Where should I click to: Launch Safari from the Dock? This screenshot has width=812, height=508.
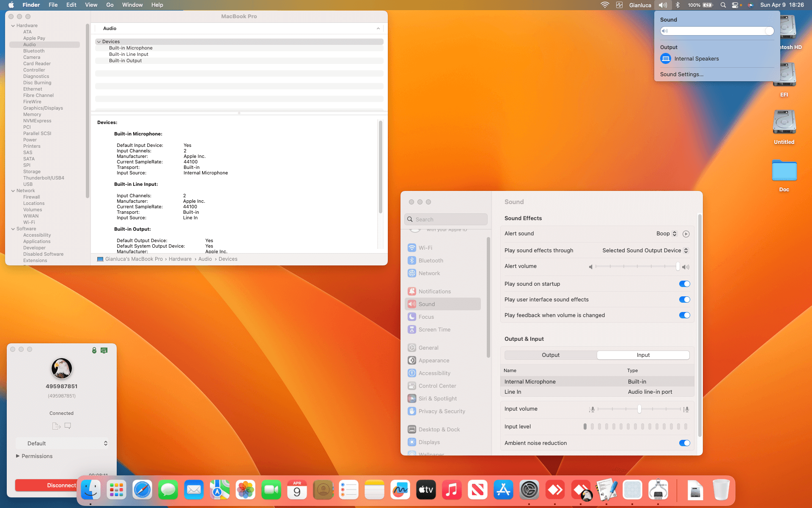pos(142,490)
